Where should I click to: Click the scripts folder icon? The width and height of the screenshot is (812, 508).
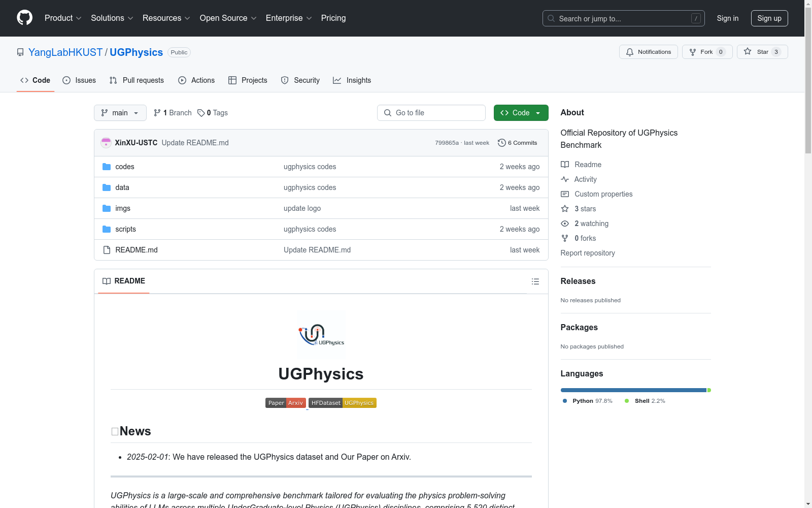point(107,229)
